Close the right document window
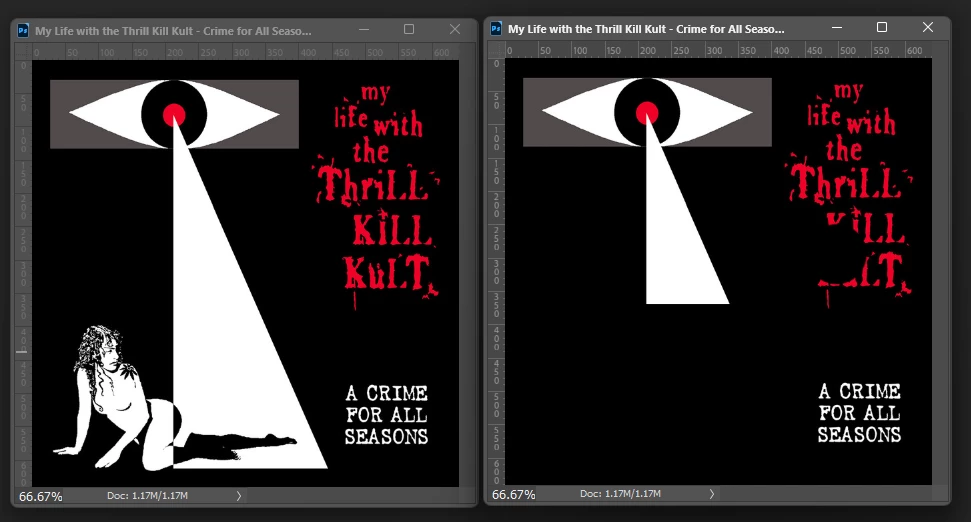 [928, 27]
